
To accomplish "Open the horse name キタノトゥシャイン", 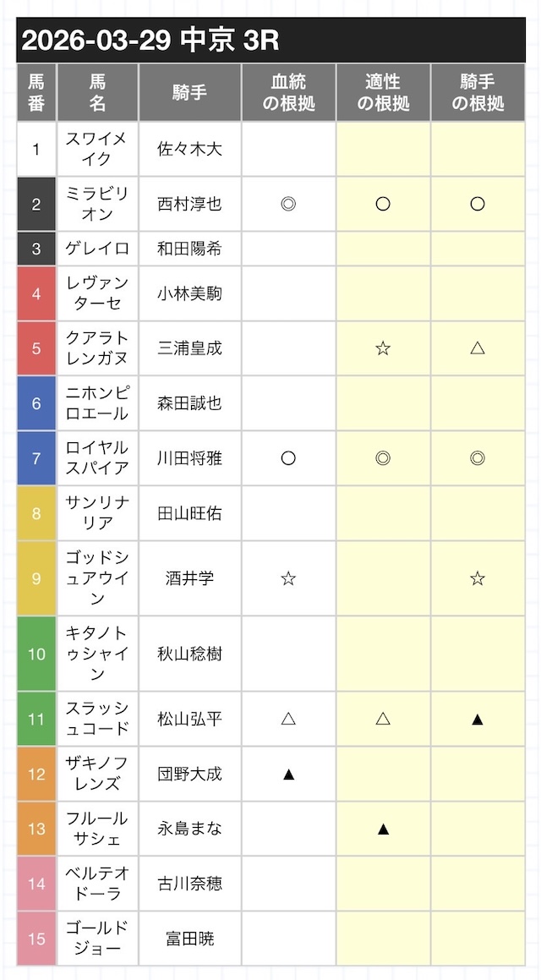I will [97, 653].
